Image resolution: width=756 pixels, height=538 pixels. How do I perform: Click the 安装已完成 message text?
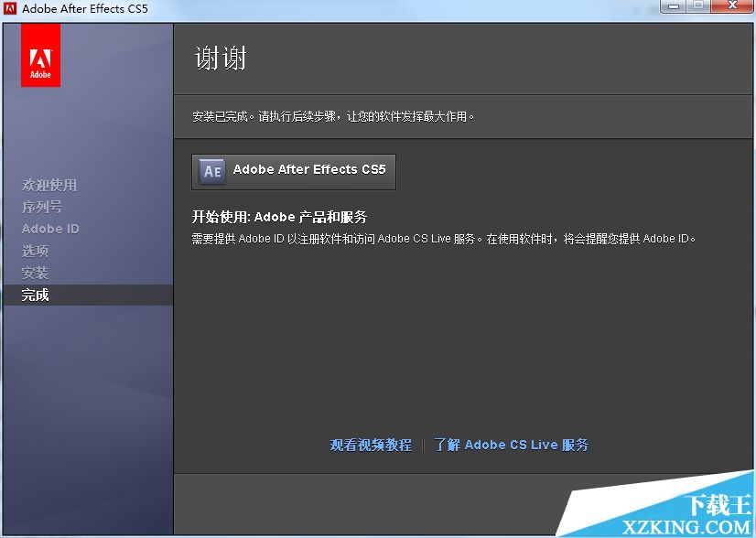coord(333,117)
